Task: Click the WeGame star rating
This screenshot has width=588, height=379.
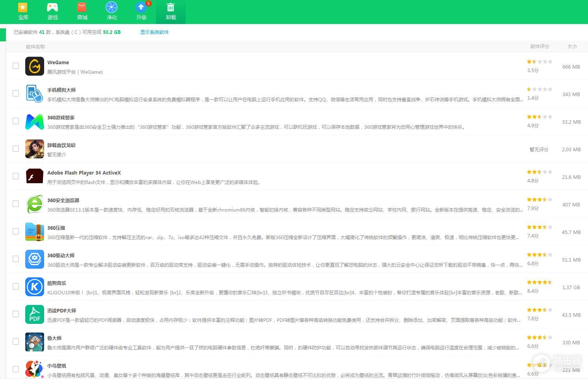Action: coord(540,62)
